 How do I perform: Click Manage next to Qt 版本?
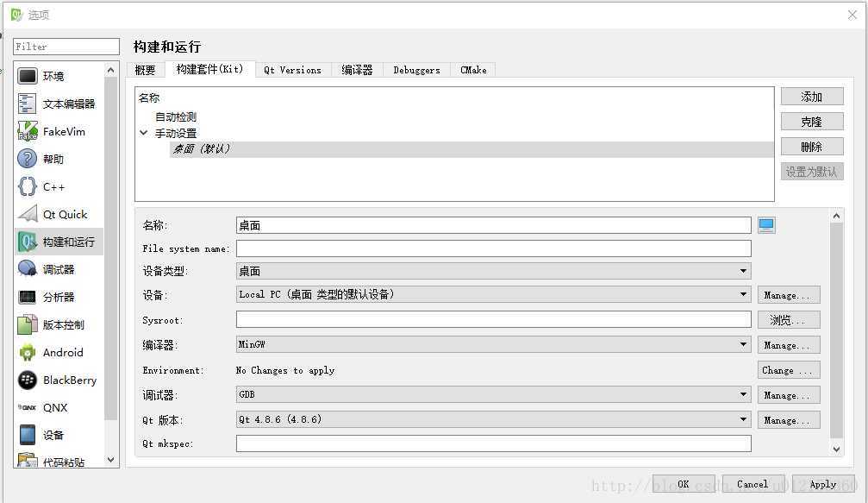(x=789, y=420)
